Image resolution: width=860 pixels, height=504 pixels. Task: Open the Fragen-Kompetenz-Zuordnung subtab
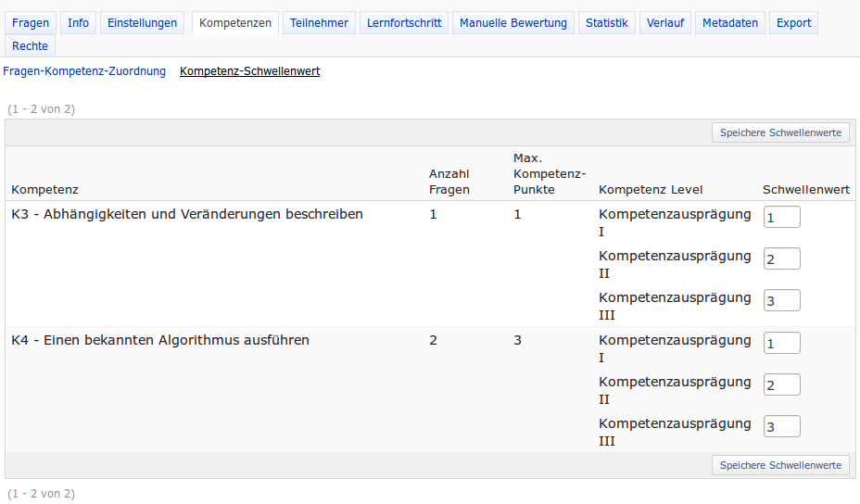click(x=84, y=71)
